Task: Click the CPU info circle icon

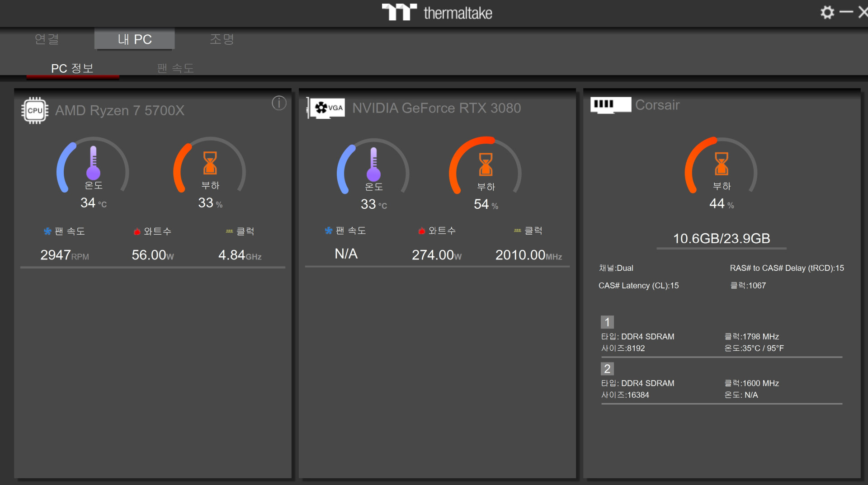Action: point(279,103)
